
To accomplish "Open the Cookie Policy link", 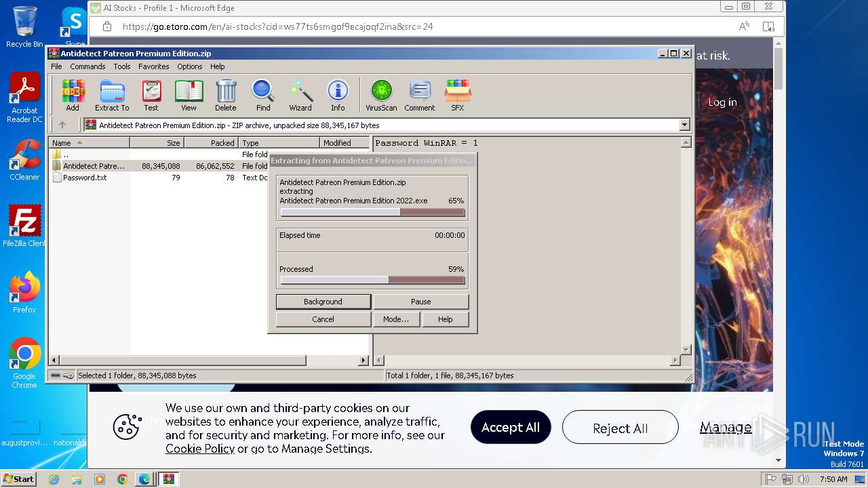I will (200, 449).
